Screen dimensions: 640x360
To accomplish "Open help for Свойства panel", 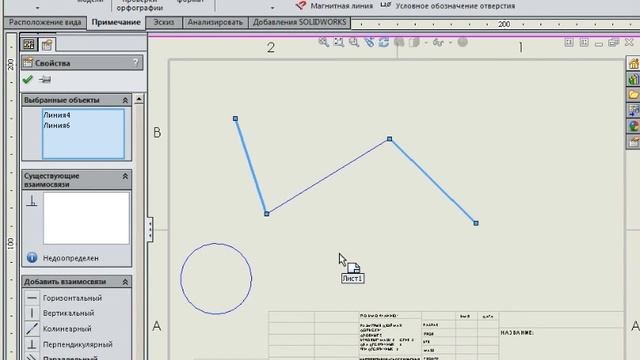I will click(136, 62).
